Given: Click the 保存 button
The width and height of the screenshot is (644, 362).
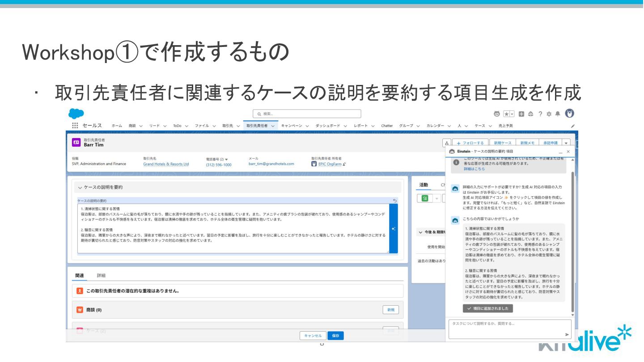Looking at the screenshot, I should (336, 336).
